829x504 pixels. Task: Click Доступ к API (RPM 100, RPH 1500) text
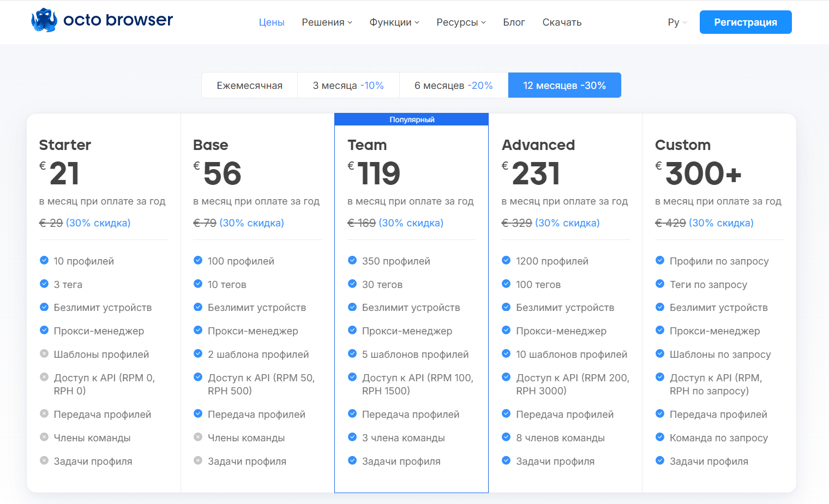tap(418, 384)
